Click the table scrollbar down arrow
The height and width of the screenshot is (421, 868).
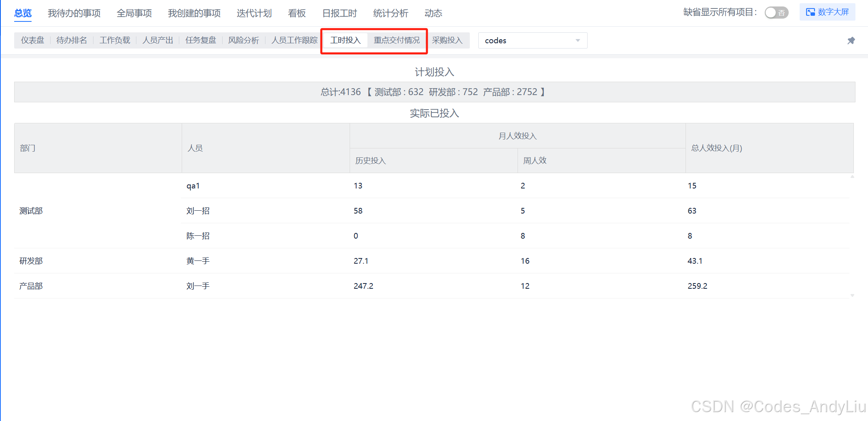[x=852, y=295]
